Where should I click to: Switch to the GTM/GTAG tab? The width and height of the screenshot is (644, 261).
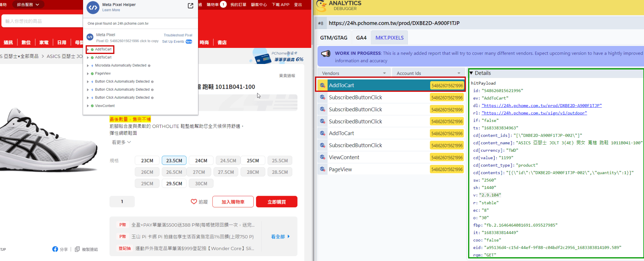click(x=334, y=38)
